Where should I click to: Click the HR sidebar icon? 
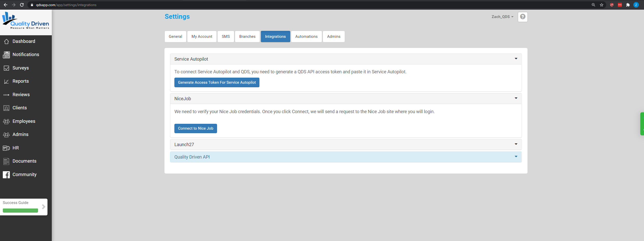click(6, 148)
